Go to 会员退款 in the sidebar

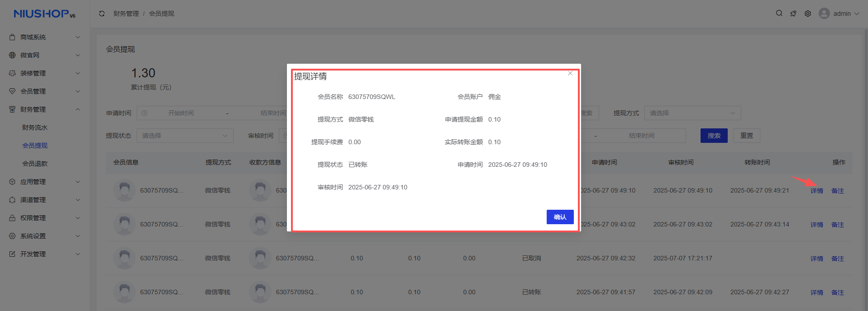35,164
